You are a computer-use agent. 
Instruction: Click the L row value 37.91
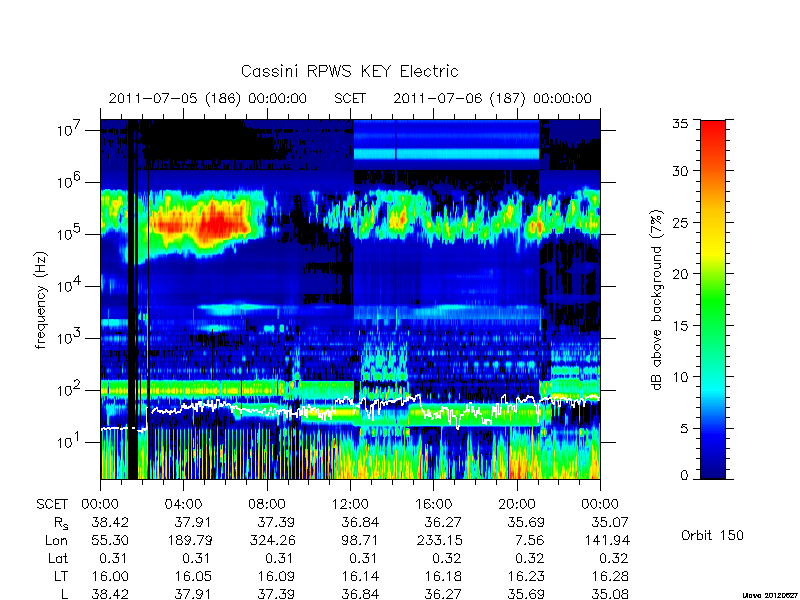tap(192, 594)
